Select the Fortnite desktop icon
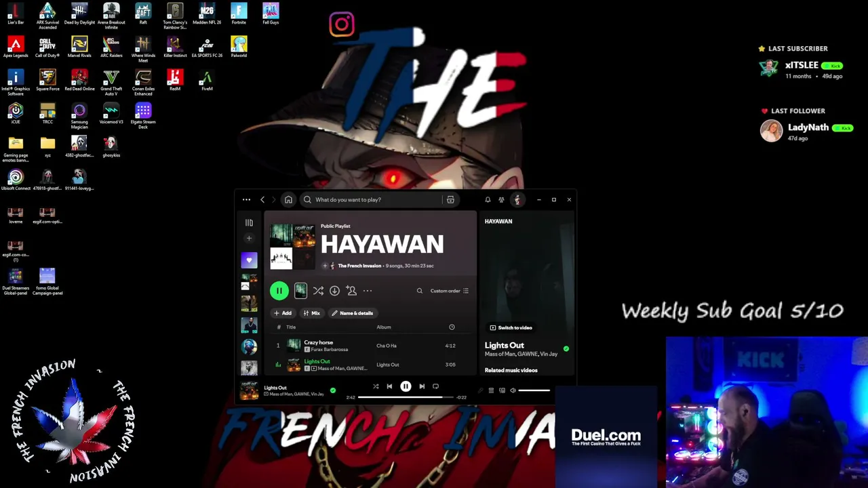 coord(239,14)
